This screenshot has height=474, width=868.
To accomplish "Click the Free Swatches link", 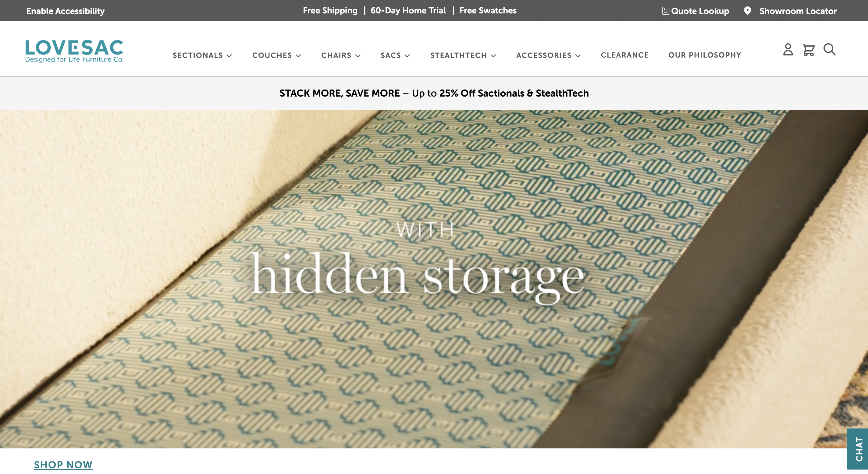I will coord(488,10).
